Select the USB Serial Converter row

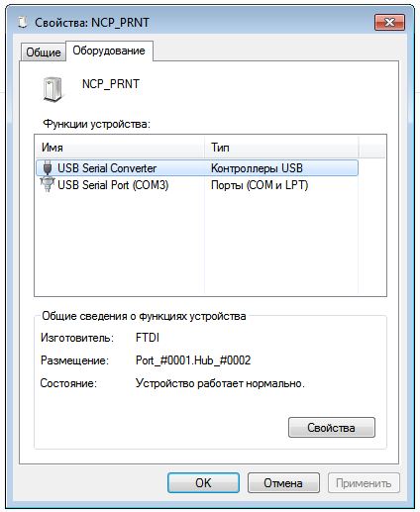point(197,168)
